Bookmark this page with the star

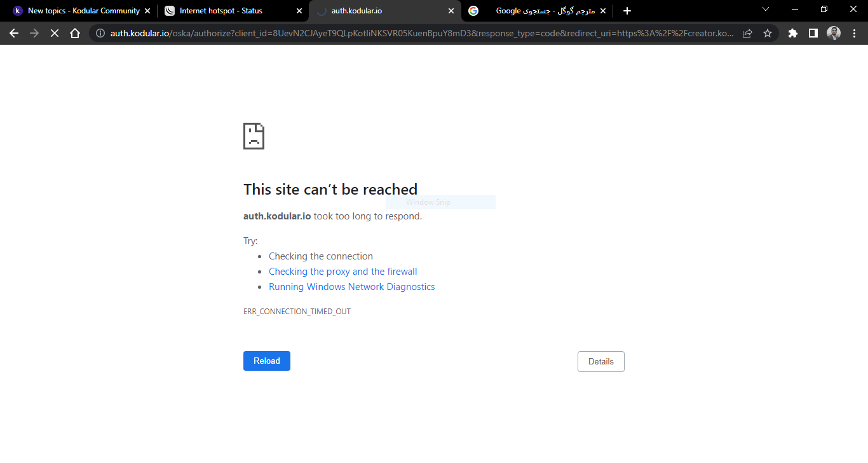768,33
